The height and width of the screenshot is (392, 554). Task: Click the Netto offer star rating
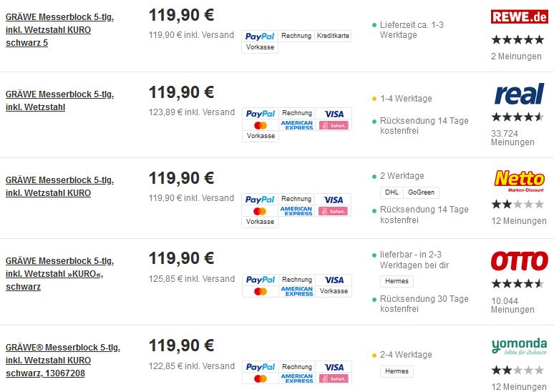[x=517, y=204]
